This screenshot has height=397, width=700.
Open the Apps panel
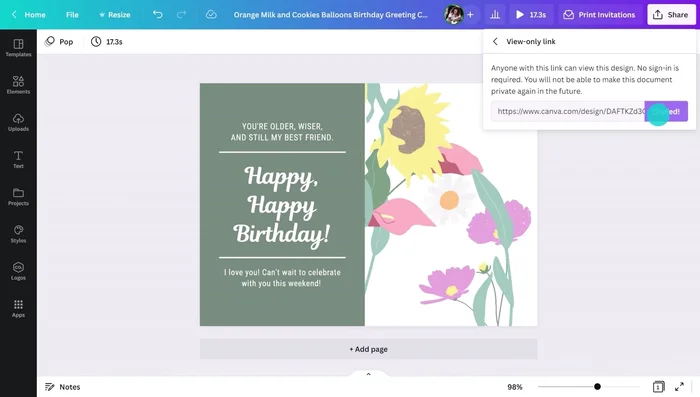[x=18, y=308]
